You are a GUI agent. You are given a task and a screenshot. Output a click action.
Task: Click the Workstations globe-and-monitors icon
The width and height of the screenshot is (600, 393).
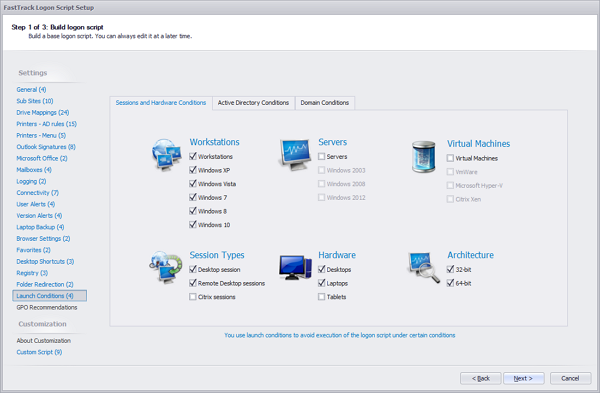pos(166,154)
